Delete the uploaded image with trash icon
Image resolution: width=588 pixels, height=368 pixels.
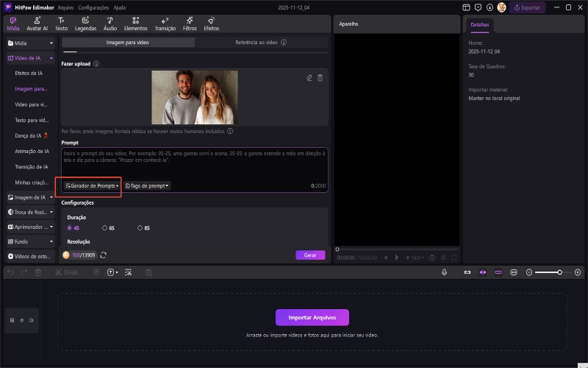tap(320, 77)
